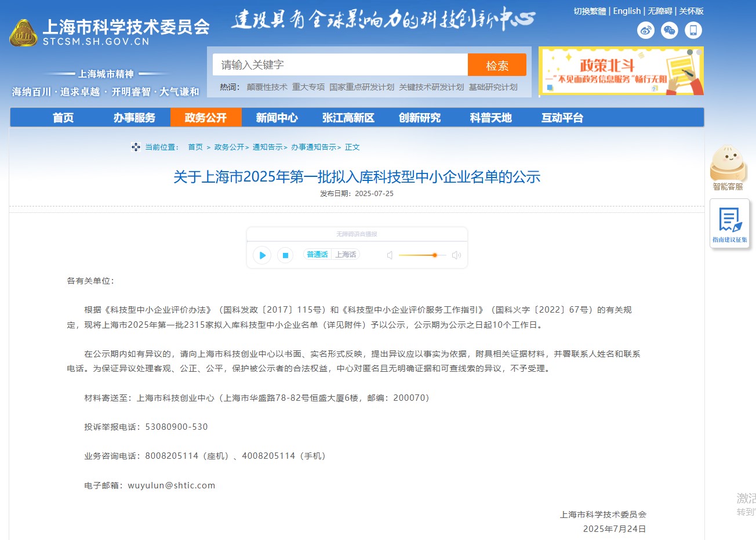
Task: Open the 办事服务 navigation tab
Action: pyautogui.click(x=134, y=118)
